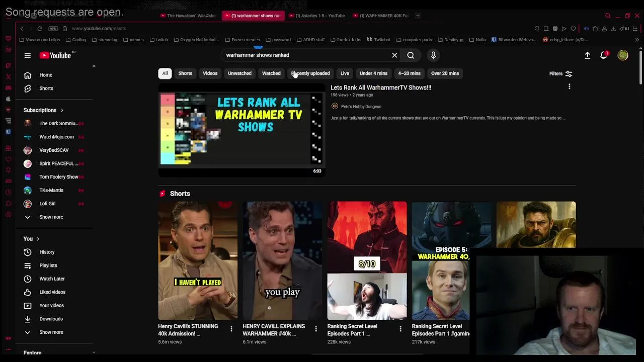Select the 4–20 mins chip
644x362 pixels.
[409, 73]
